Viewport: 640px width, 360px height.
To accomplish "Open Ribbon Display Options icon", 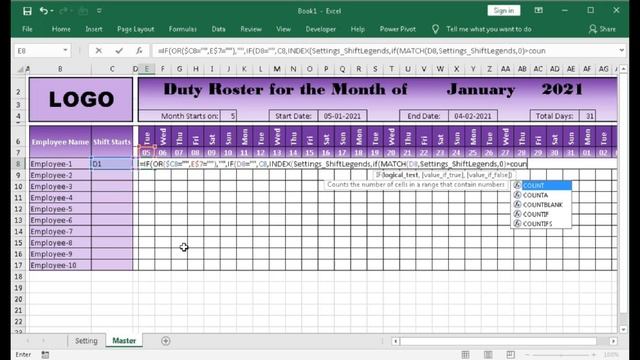I will pyautogui.click(x=538, y=11).
